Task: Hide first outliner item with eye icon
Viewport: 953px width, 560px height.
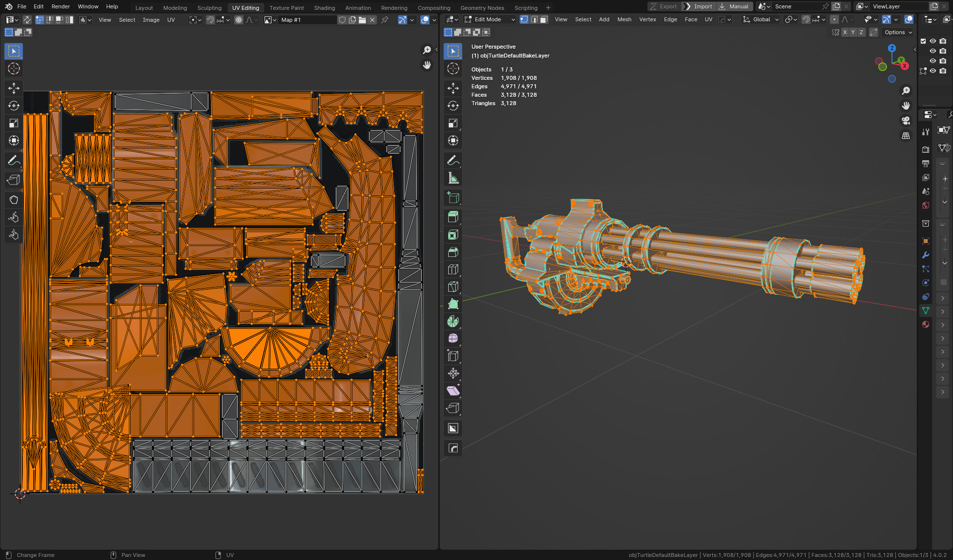Action: (933, 41)
